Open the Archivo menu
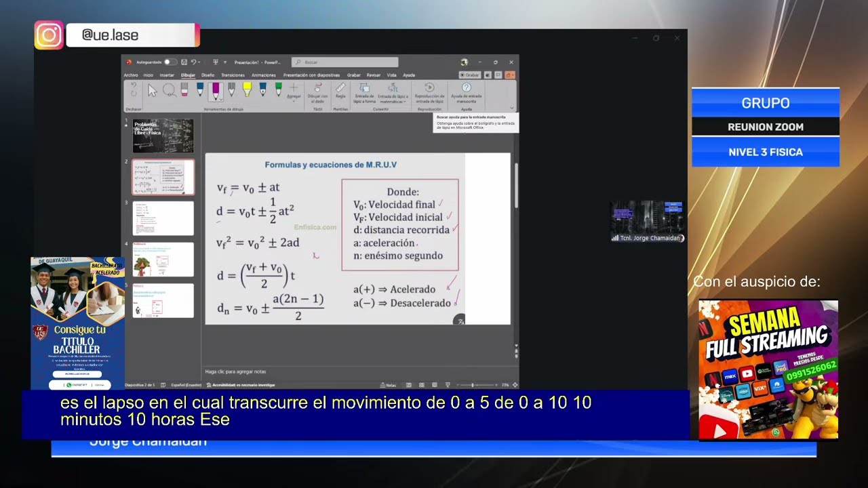The image size is (868, 488). [131, 75]
